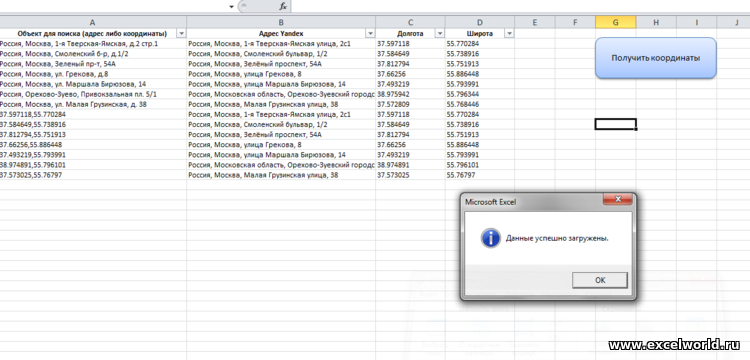
Task: Select column E header
Action: click(x=535, y=22)
